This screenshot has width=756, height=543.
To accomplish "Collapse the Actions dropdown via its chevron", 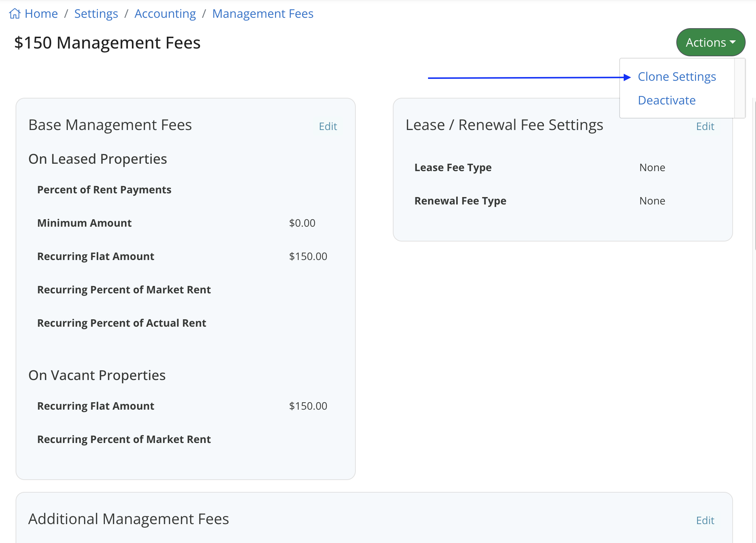I will 733,43.
